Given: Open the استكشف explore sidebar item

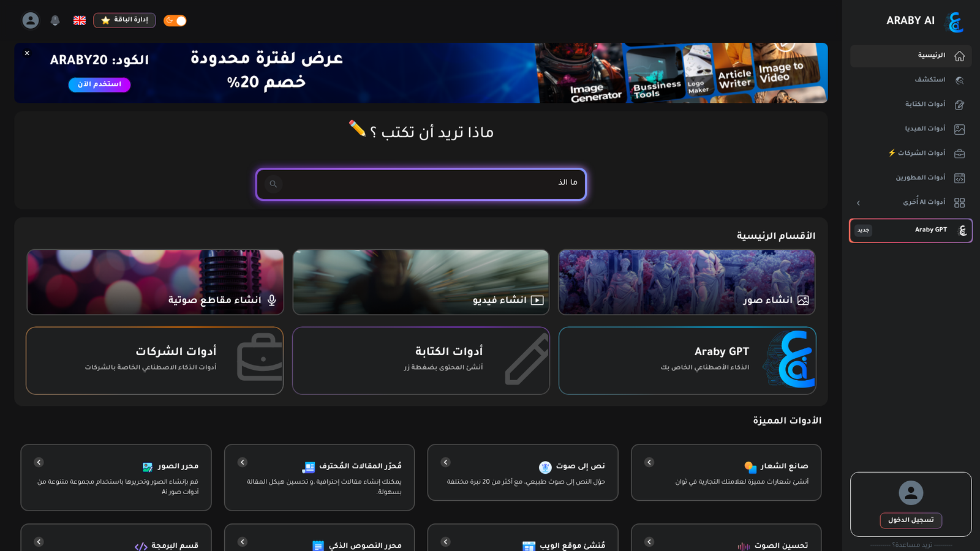Looking at the screenshot, I should pyautogui.click(x=911, y=80).
